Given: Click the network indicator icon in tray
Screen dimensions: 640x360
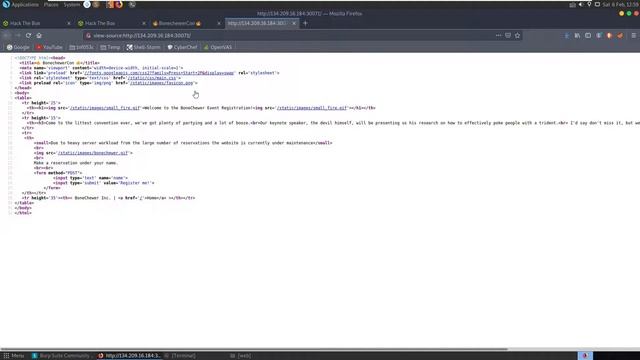Looking at the screenshot, I should point(589,4).
